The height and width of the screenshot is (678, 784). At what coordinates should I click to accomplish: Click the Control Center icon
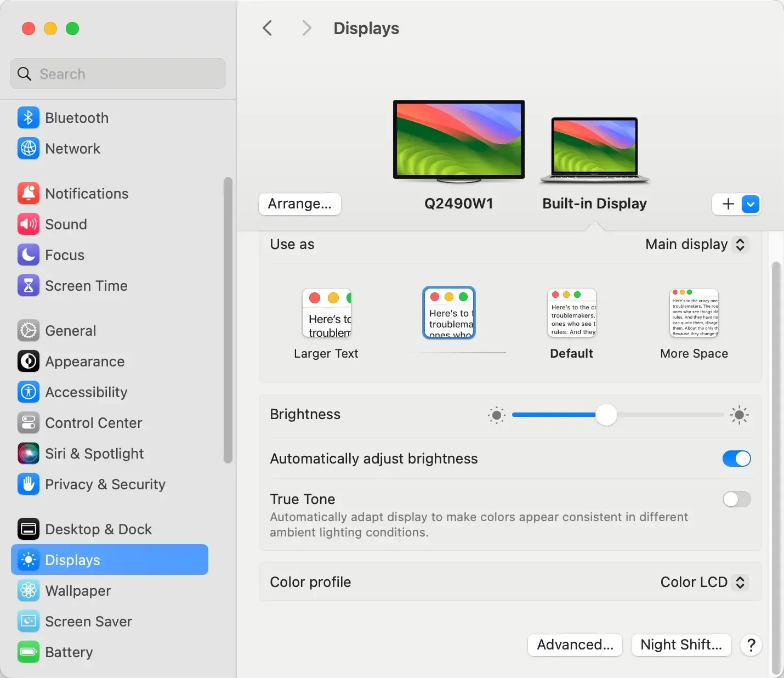point(29,422)
